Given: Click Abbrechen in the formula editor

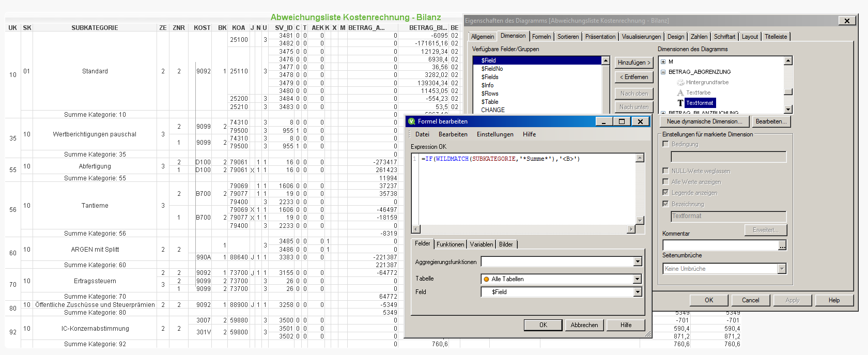Looking at the screenshot, I should click(584, 325).
